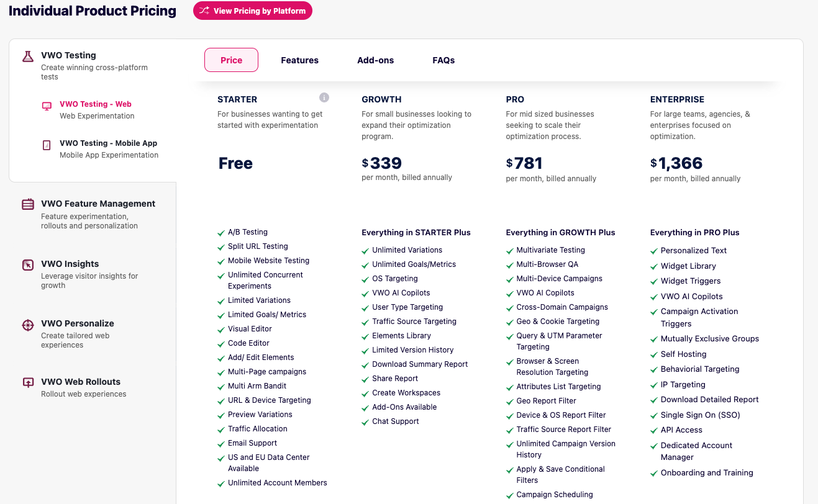Click the checkmark next to Unlimited Variations
The height and width of the screenshot is (504, 818).
pos(365,251)
